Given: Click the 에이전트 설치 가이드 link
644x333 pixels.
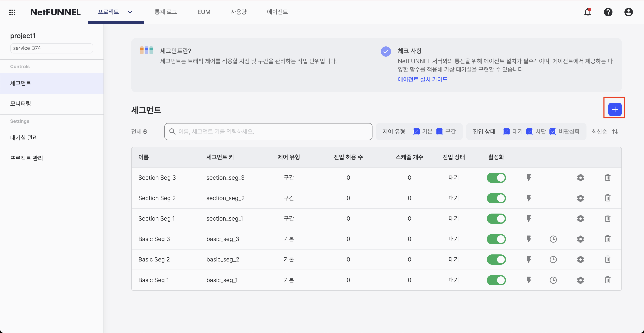Looking at the screenshot, I should [423, 79].
